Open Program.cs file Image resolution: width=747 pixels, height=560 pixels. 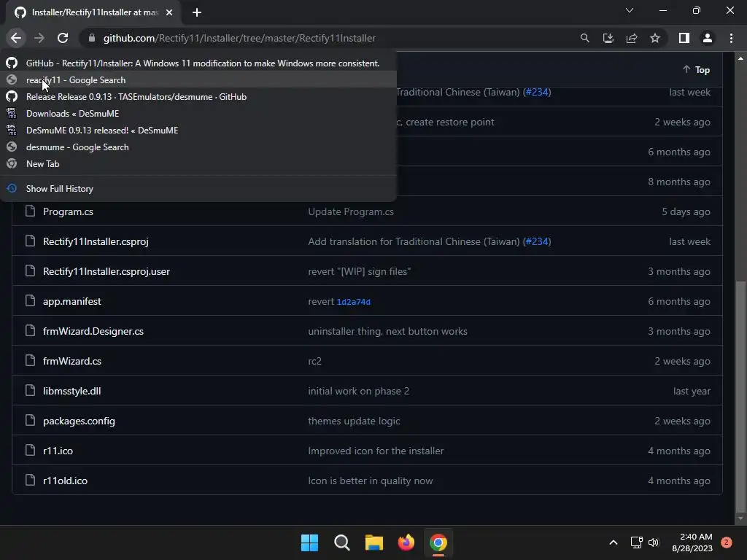pos(68,211)
